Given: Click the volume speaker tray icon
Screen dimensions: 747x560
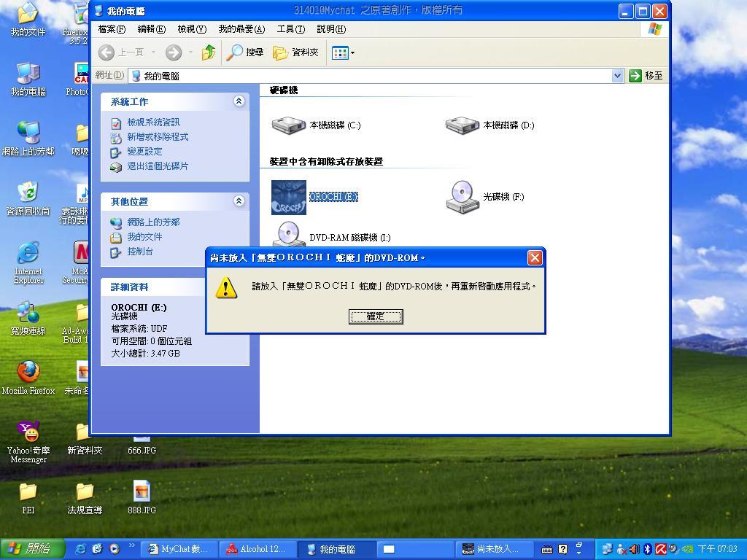Looking at the screenshot, I should (635, 549).
